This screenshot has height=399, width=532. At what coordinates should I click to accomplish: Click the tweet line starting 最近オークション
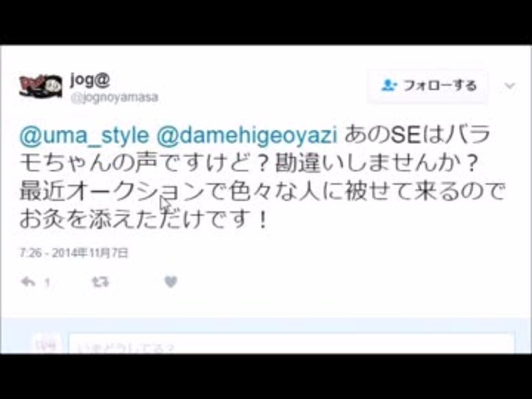[x=262, y=192]
